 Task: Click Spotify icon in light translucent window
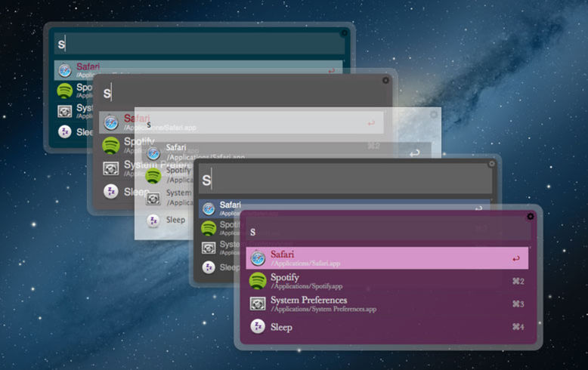pos(153,176)
